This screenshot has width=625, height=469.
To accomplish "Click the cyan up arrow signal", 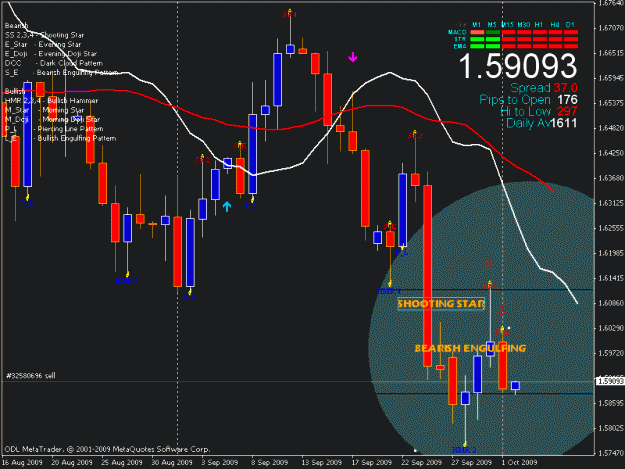I will point(227,206).
